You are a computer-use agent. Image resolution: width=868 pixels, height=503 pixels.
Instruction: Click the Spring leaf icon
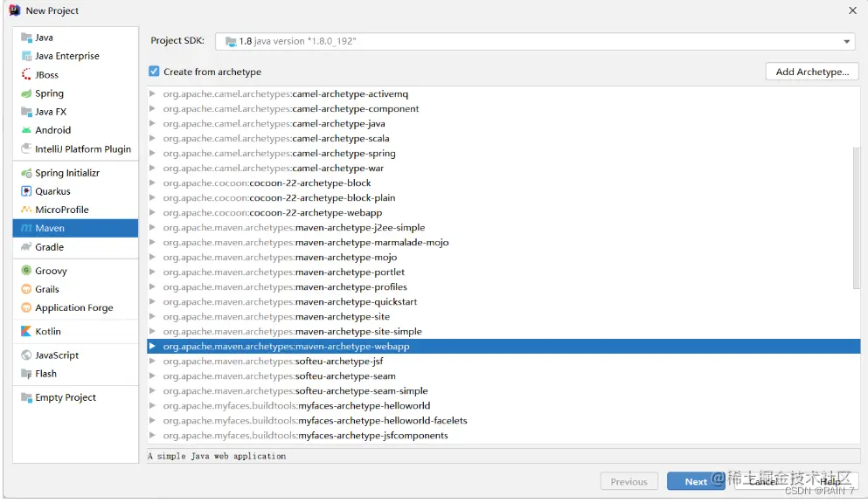pyautogui.click(x=26, y=93)
